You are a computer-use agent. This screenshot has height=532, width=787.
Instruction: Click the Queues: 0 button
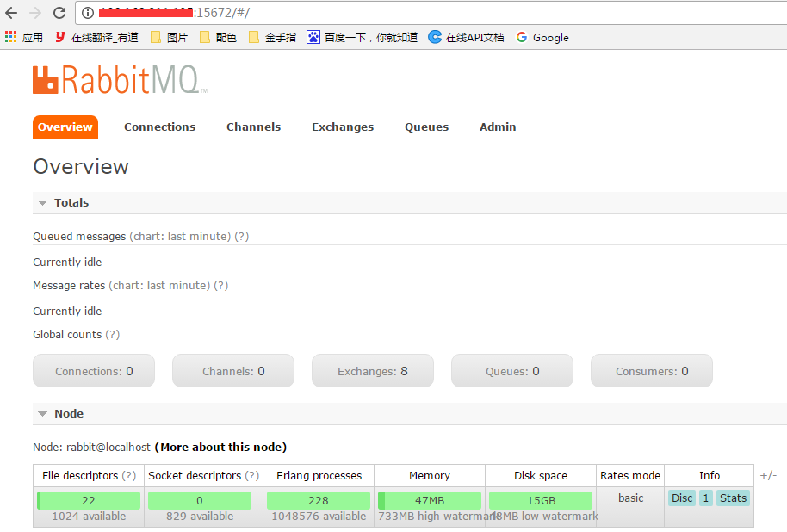coord(512,371)
